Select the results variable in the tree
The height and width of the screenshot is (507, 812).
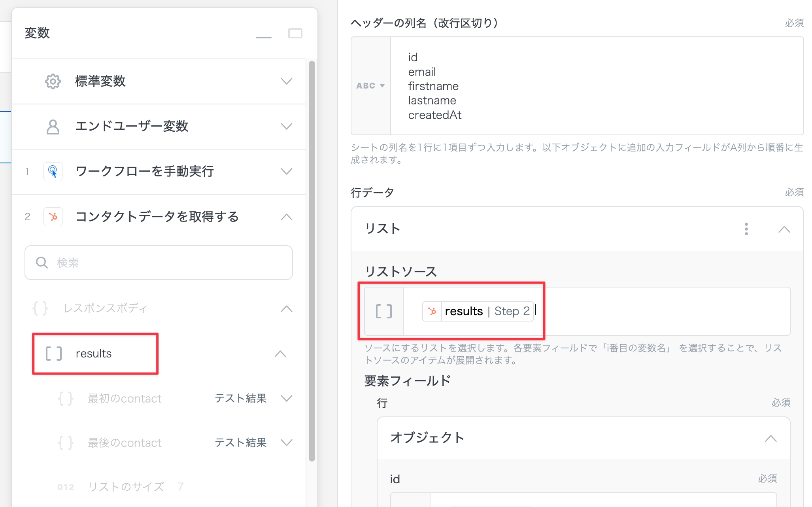(x=94, y=354)
